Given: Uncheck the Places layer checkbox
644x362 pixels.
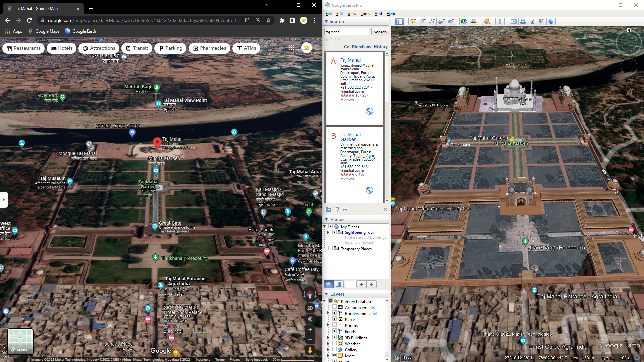Looking at the screenshot, I should [x=334, y=319].
